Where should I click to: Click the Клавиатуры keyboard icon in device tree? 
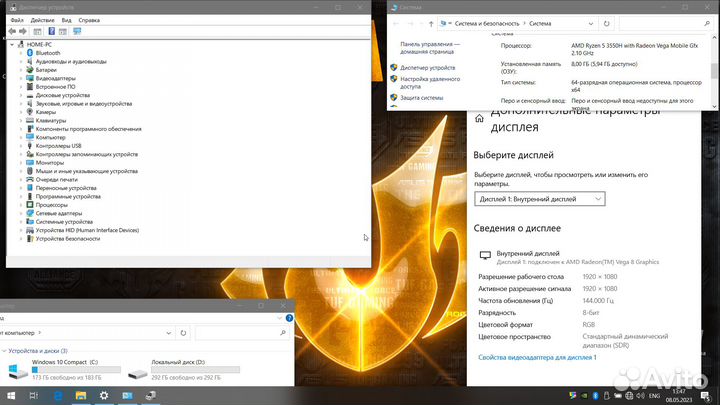[x=30, y=120]
